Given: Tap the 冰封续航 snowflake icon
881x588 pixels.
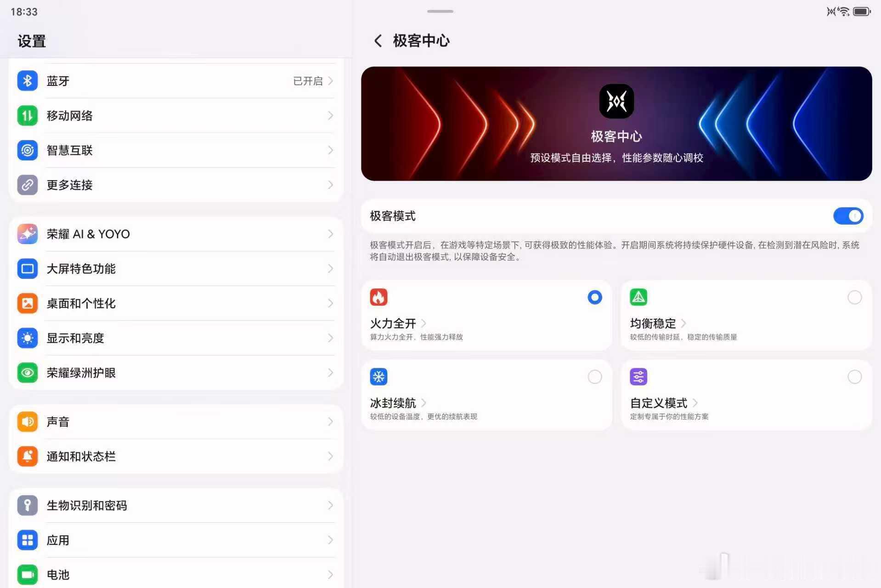Looking at the screenshot, I should [x=378, y=377].
